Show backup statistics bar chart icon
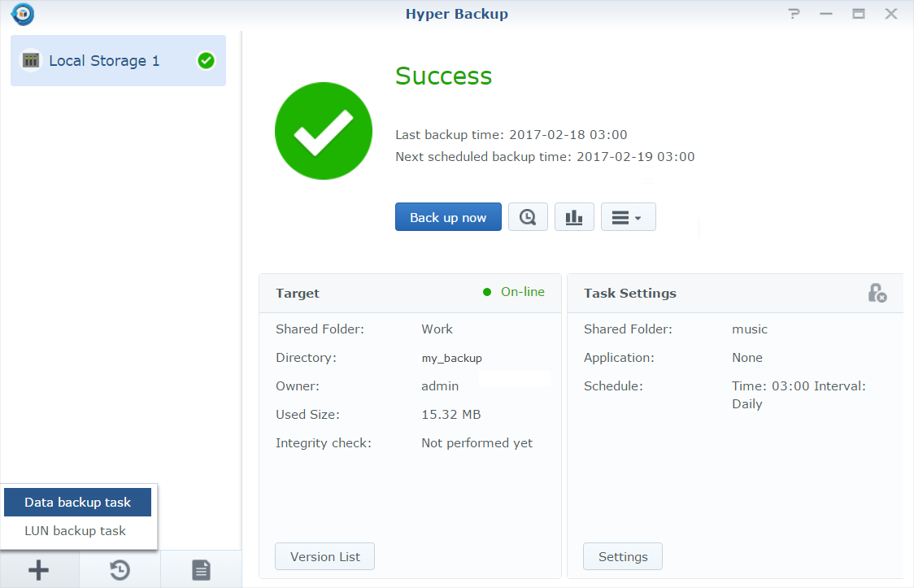The image size is (914, 588). (574, 217)
